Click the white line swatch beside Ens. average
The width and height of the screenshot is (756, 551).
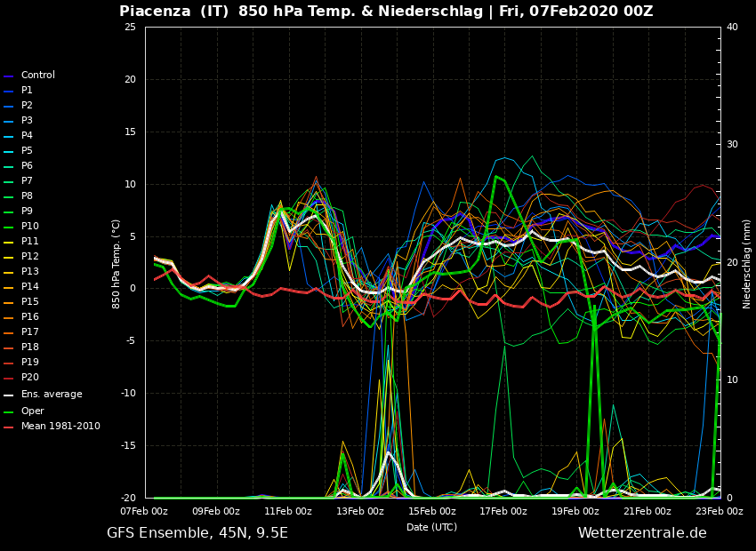click(x=9, y=395)
